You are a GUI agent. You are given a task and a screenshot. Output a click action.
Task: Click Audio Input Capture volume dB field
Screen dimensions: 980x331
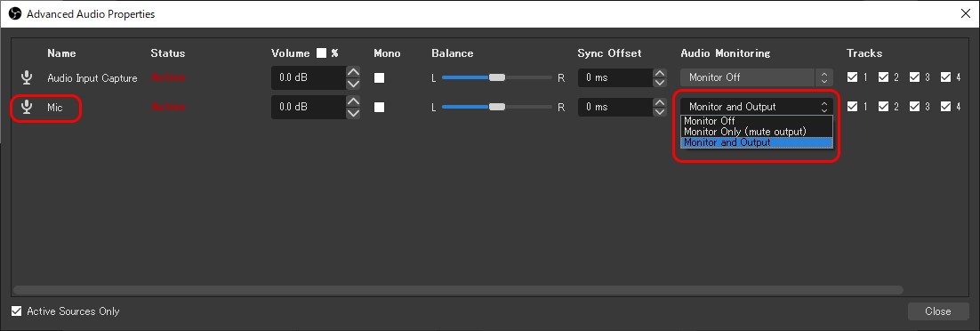[309, 77]
